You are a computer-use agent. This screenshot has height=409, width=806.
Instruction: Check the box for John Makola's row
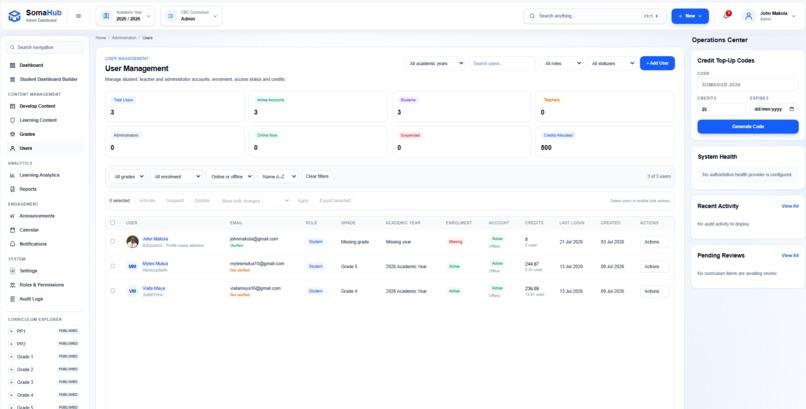coord(113,241)
